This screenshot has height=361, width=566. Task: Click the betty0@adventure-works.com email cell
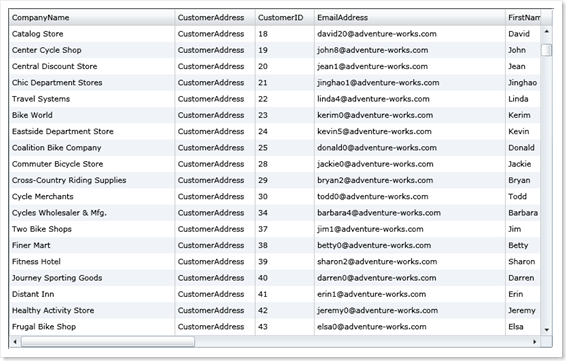pos(410,245)
